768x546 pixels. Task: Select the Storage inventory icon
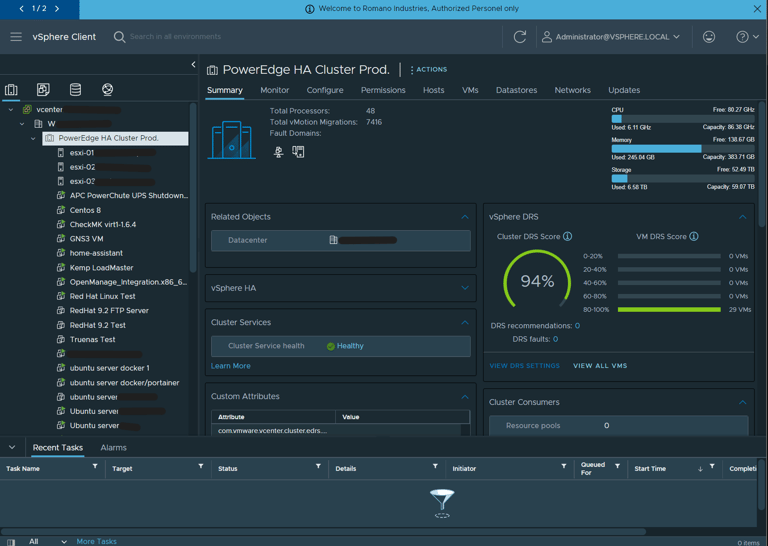click(x=75, y=89)
